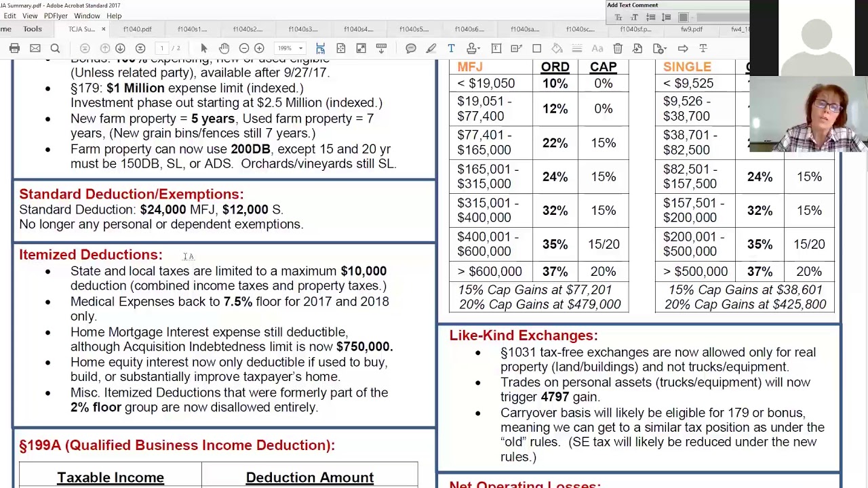Screen dimensions: 868x488
Task: Go to previous page arrow
Action: [105, 48]
